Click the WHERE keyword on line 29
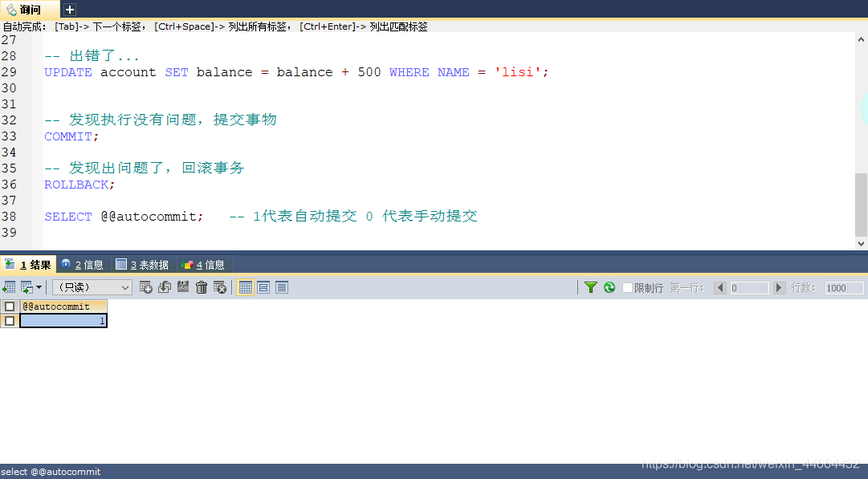868x479 pixels. click(409, 72)
